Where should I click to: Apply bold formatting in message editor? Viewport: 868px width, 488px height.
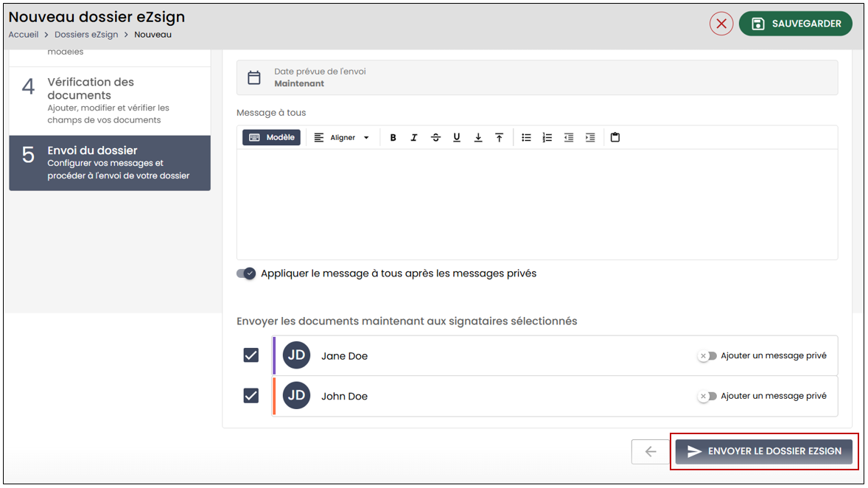tap(393, 137)
